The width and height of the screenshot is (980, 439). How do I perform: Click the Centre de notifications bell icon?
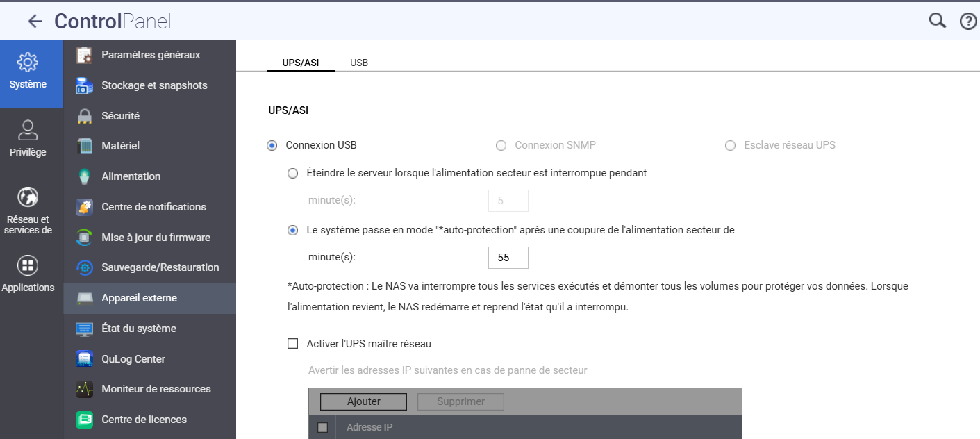click(x=84, y=207)
